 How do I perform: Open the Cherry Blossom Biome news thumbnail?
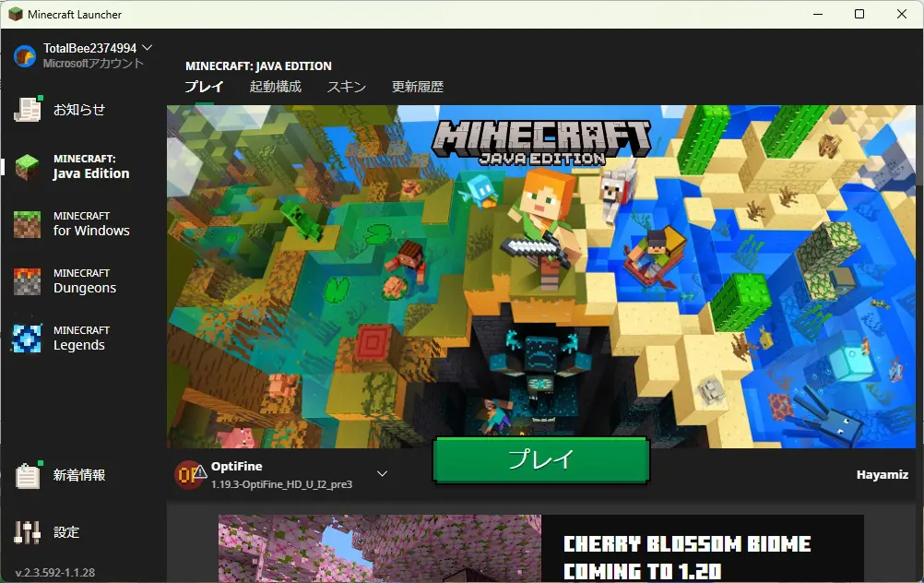[x=379, y=549]
